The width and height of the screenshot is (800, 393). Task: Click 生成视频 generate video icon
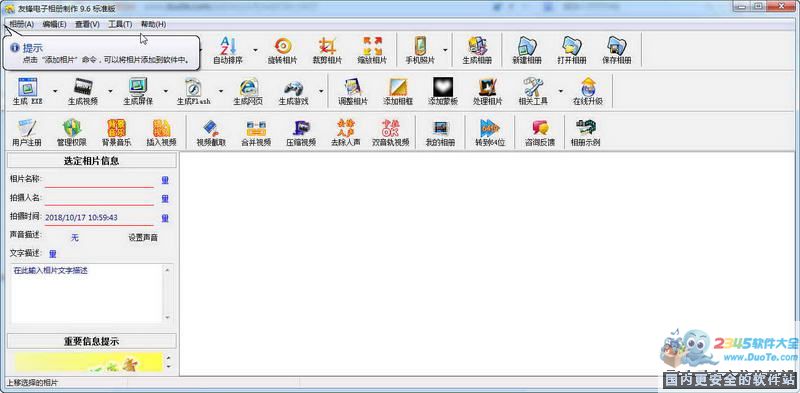pyautogui.click(x=83, y=92)
